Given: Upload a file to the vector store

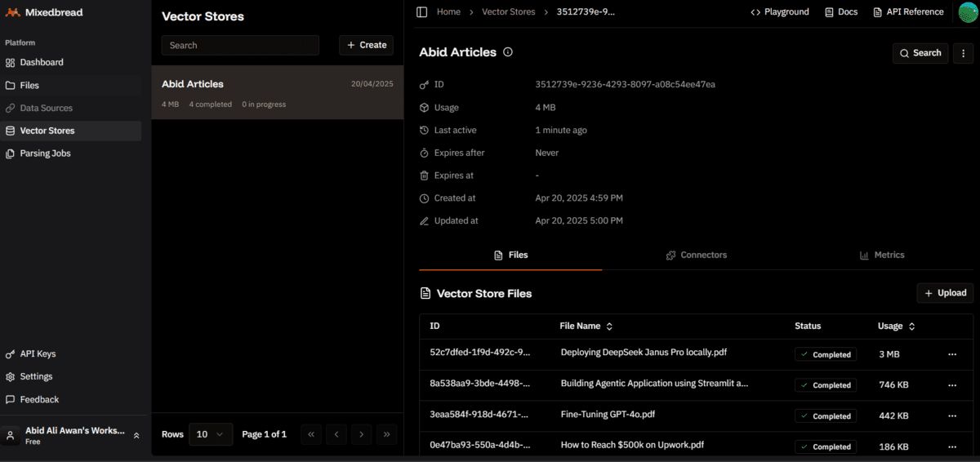Looking at the screenshot, I should [945, 293].
